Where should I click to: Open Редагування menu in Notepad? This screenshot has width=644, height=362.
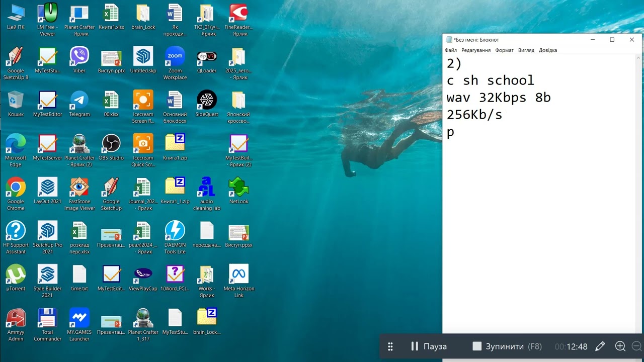[475, 50]
